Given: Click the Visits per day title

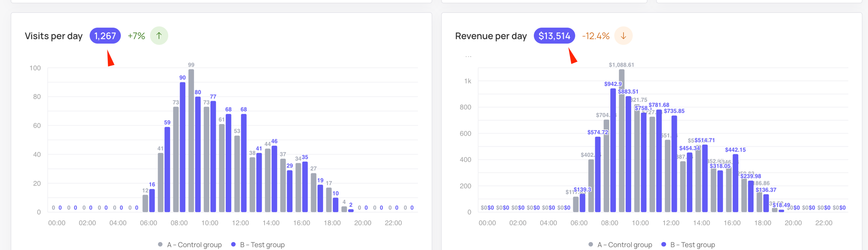Looking at the screenshot, I should 53,36.
